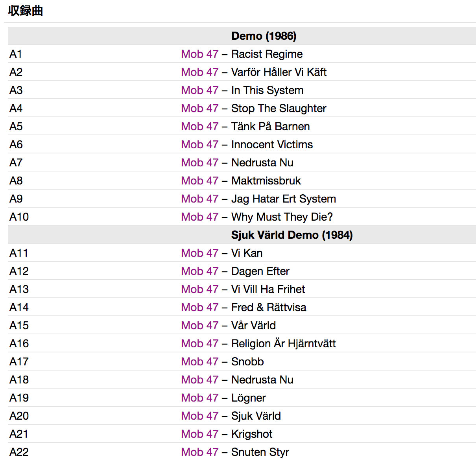The height and width of the screenshot is (459, 476).
Task: Open Mob 47 link beside Snobb
Action: click(199, 361)
